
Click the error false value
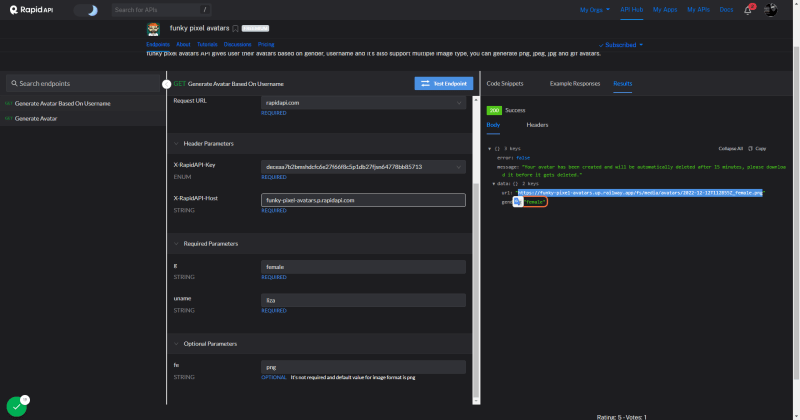(x=523, y=158)
